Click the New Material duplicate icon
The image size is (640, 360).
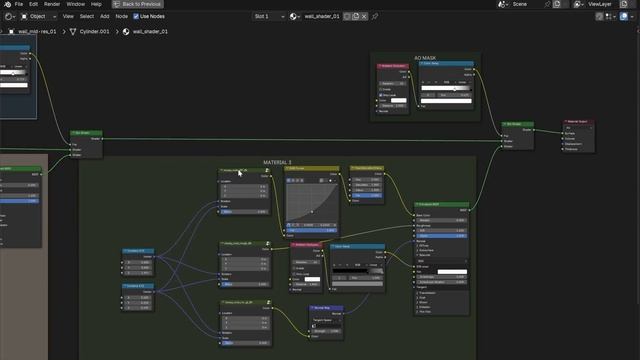pyautogui.click(x=356, y=16)
